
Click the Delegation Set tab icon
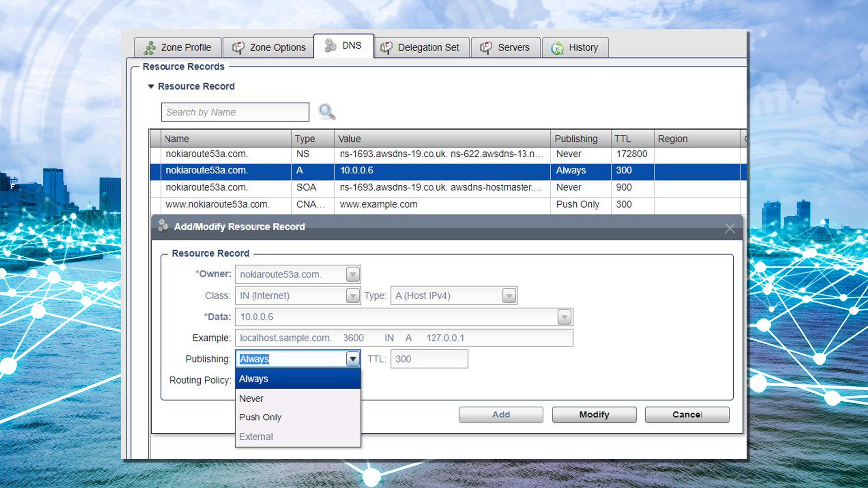tap(386, 47)
